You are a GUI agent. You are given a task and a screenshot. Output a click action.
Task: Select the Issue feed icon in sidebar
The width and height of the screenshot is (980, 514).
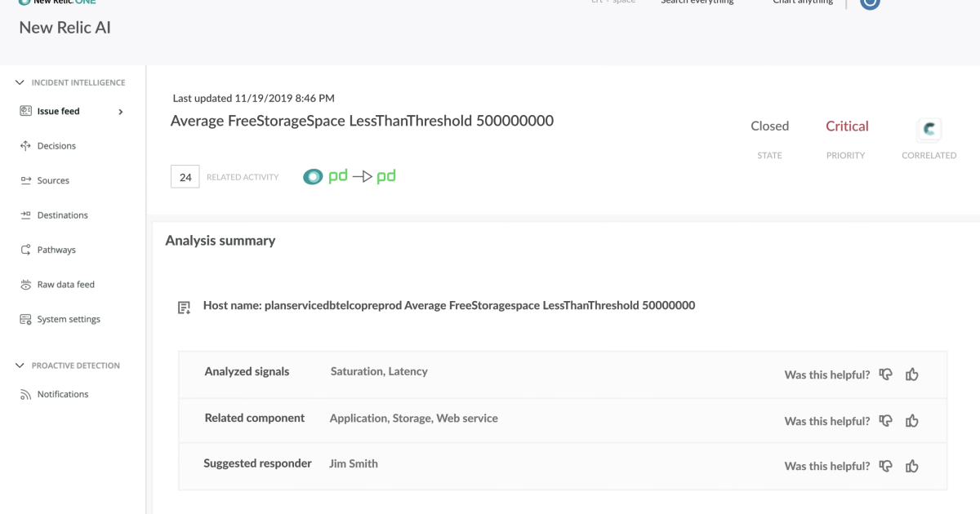(x=24, y=111)
